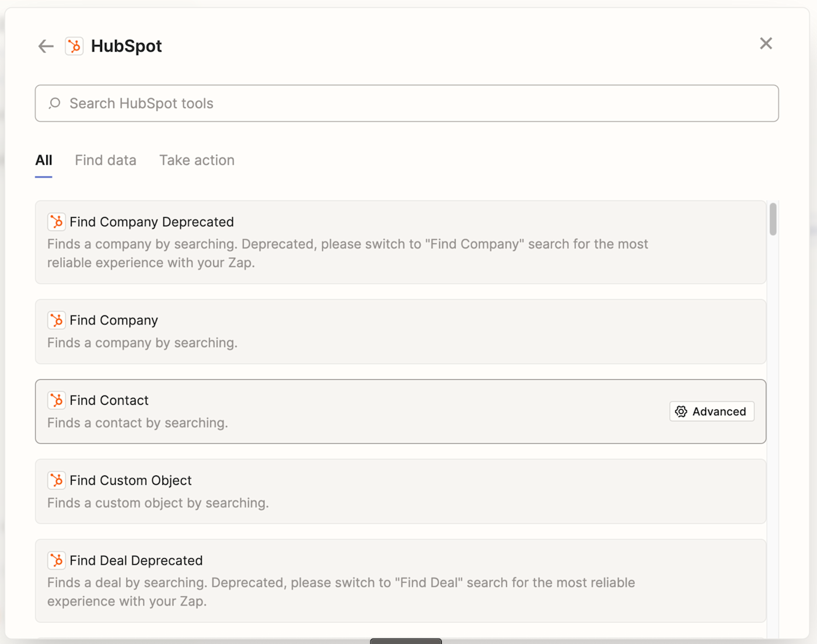Go back using the left arrow
The width and height of the screenshot is (817, 644).
46,46
